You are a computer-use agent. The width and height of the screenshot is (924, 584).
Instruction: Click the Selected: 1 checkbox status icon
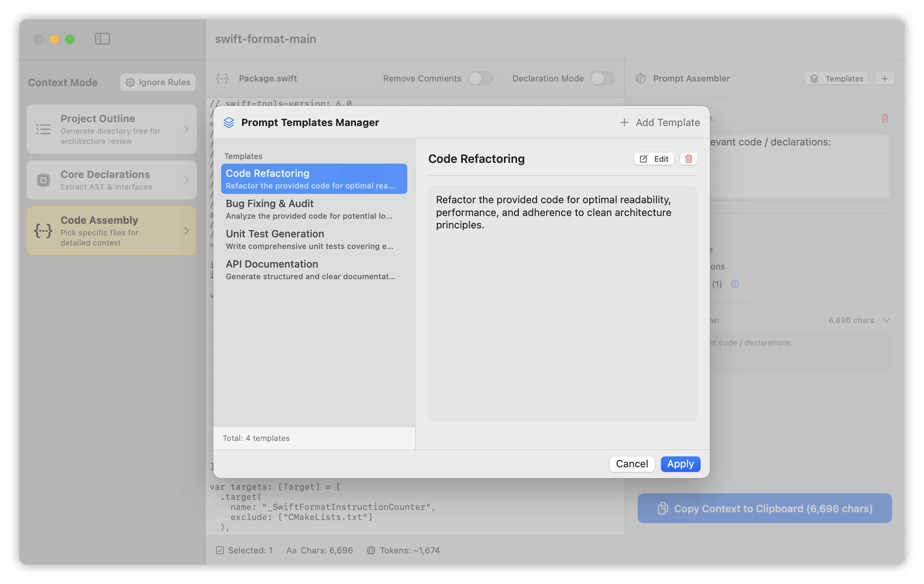[x=220, y=550]
